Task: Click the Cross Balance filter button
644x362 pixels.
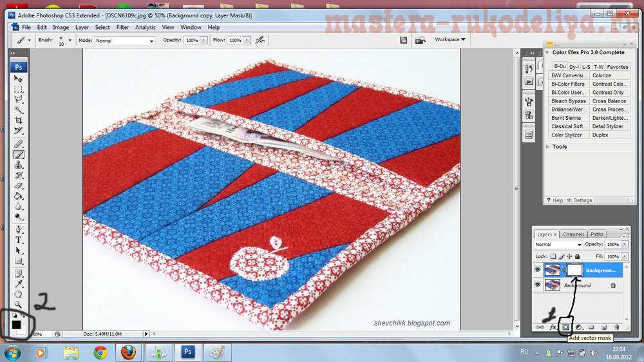Action: click(609, 101)
